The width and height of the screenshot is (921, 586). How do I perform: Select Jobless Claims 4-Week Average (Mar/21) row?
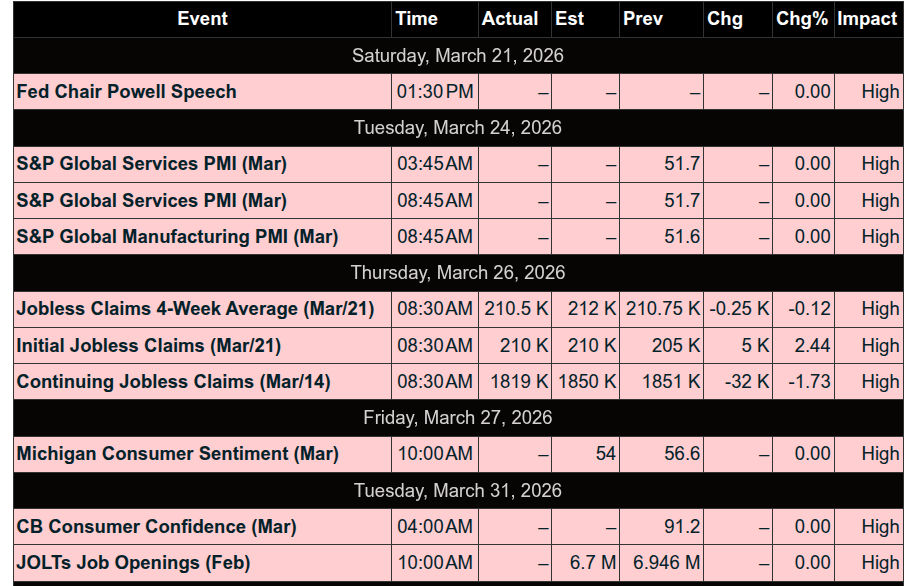click(458, 309)
